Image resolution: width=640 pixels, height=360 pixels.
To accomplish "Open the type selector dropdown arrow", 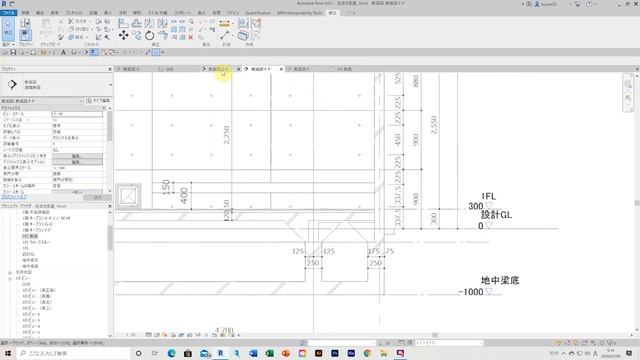I will coord(110,84).
